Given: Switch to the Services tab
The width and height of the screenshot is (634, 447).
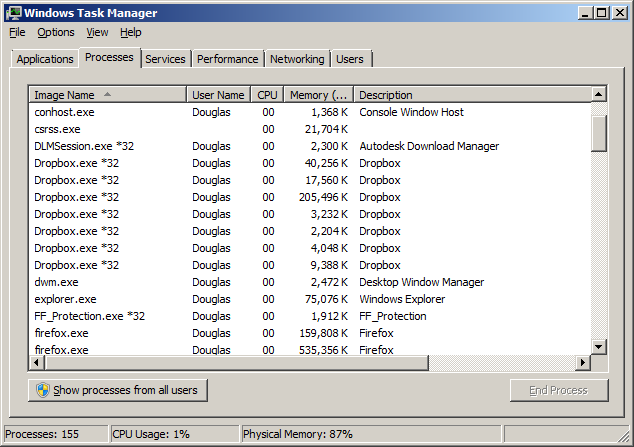Looking at the screenshot, I should click(165, 59).
